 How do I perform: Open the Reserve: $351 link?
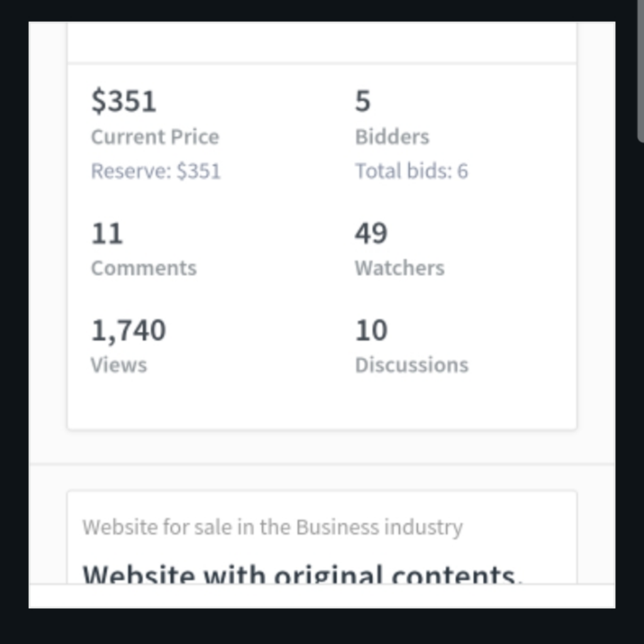(x=156, y=171)
